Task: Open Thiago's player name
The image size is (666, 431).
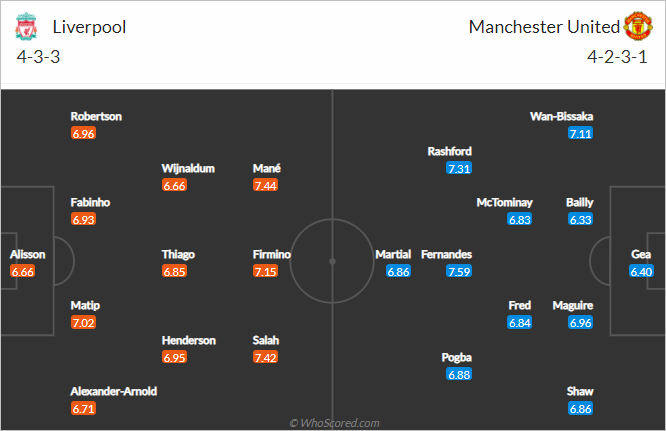Action: click(178, 254)
